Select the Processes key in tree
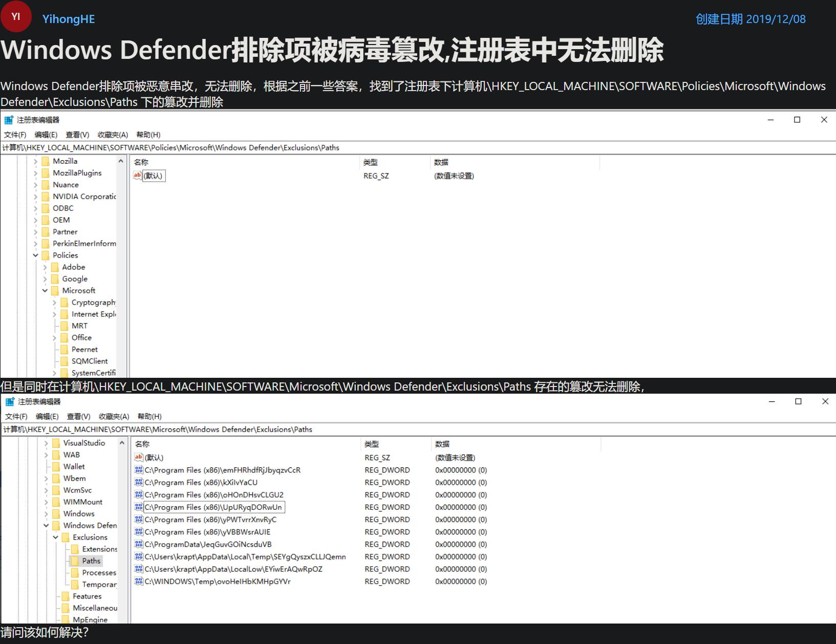 [x=99, y=573]
